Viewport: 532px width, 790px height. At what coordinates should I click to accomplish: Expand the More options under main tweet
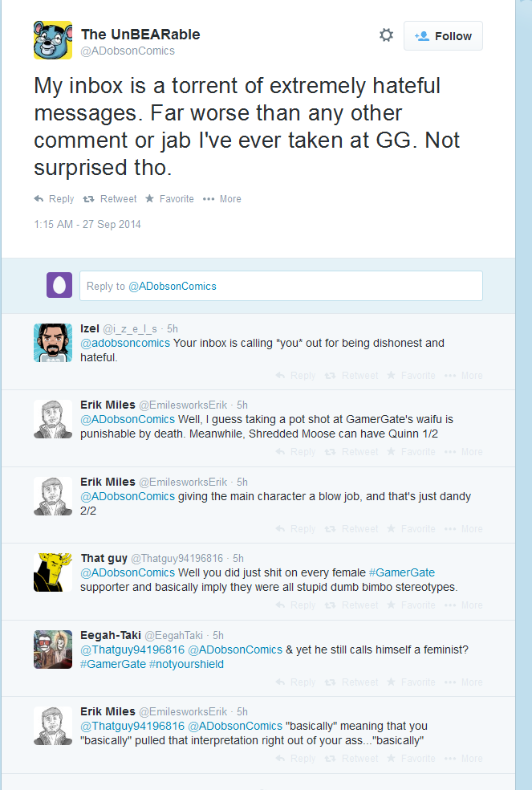point(221,199)
